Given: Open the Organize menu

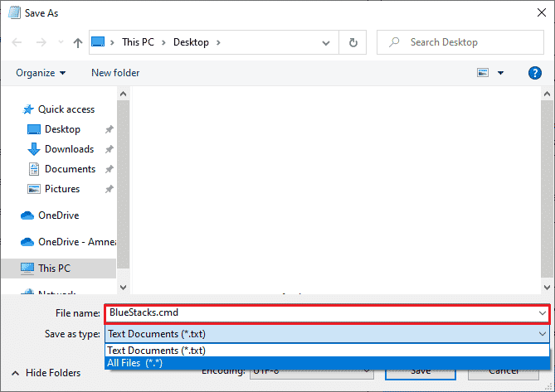Looking at the screenshot, I should [41, 73].
